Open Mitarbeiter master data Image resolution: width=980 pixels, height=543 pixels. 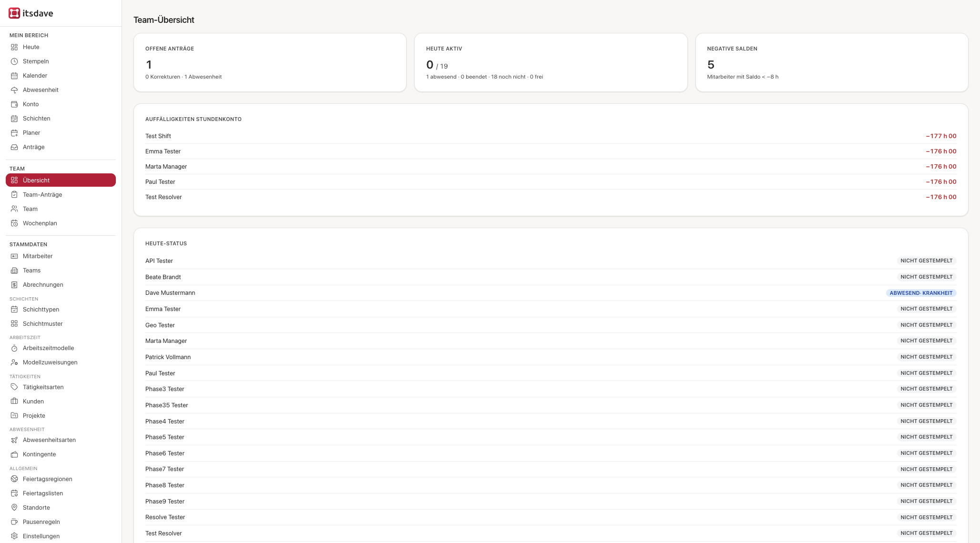(61, 256)
